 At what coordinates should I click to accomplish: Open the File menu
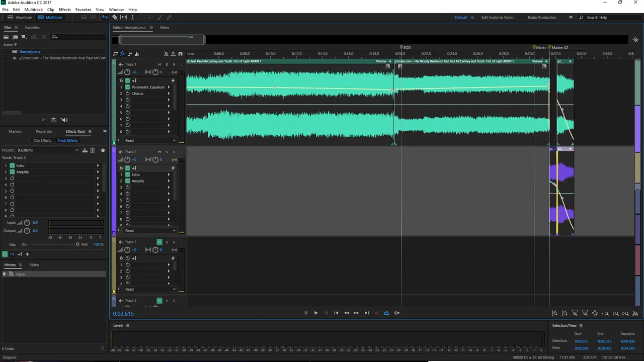5,10
